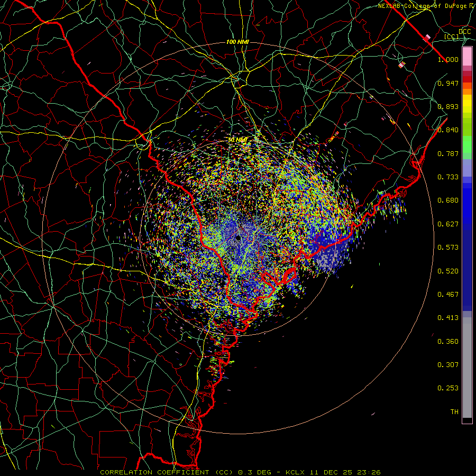Click the 0.253 scale value

tap(448, 388)
